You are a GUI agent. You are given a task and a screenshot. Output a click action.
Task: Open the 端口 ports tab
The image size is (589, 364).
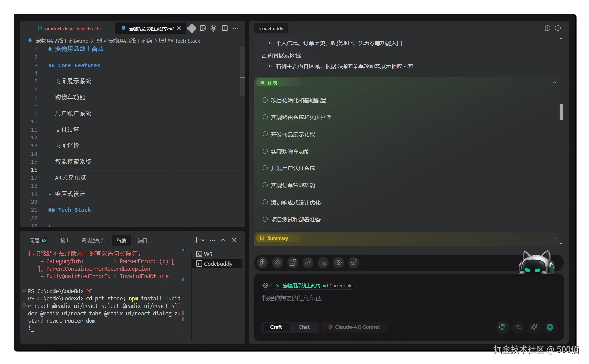(x=143, y=241)
